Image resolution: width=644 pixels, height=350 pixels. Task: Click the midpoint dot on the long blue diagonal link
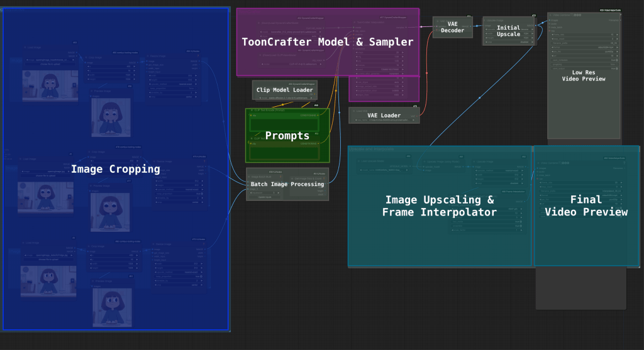[x=479, y=97]
